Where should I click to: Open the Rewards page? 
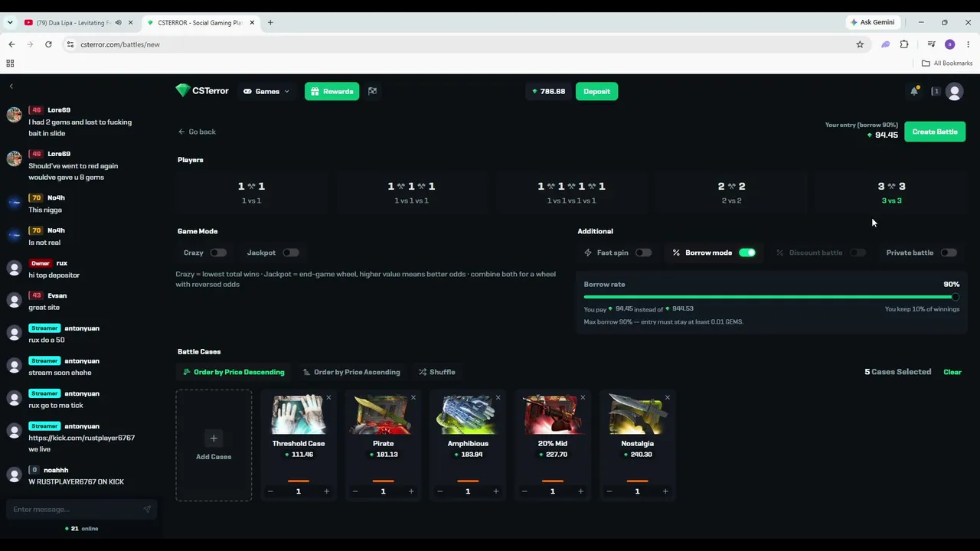332,91
